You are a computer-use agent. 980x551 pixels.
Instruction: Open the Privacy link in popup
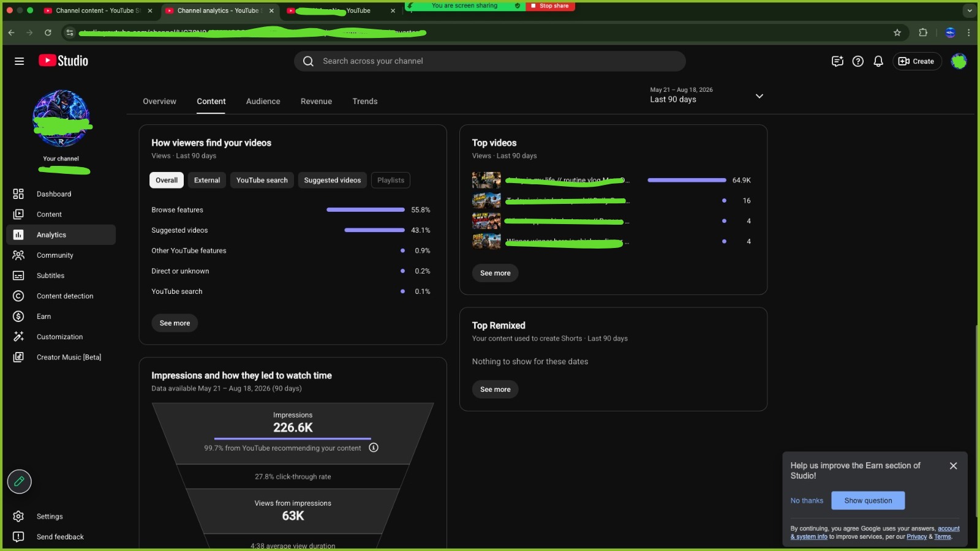tap(916, 537)
